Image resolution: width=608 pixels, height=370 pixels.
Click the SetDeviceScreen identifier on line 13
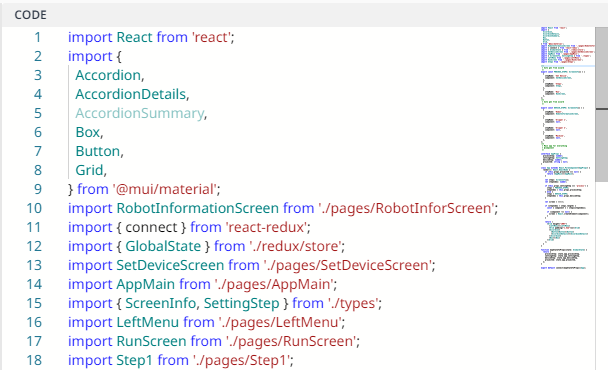(x=170, y=265)
